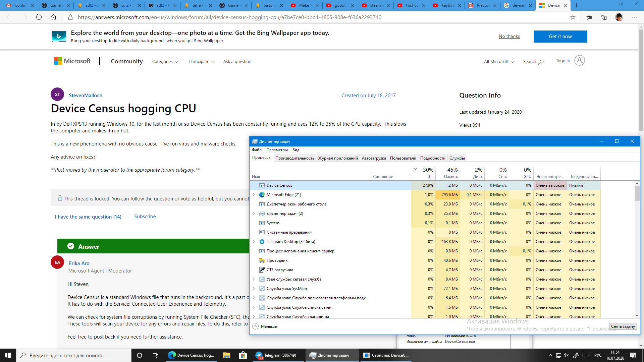
Task: Open Edge settings and more menu
Action: tap(635, 17)
